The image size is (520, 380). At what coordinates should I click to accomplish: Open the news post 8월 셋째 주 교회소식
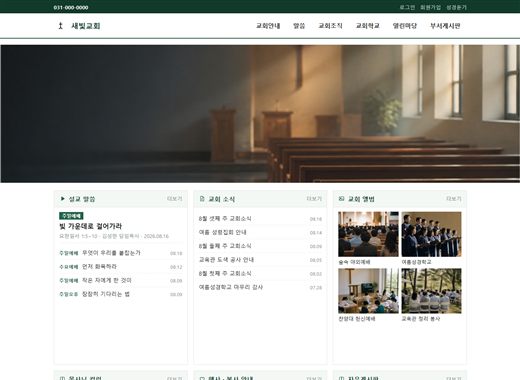pos(225,219)
